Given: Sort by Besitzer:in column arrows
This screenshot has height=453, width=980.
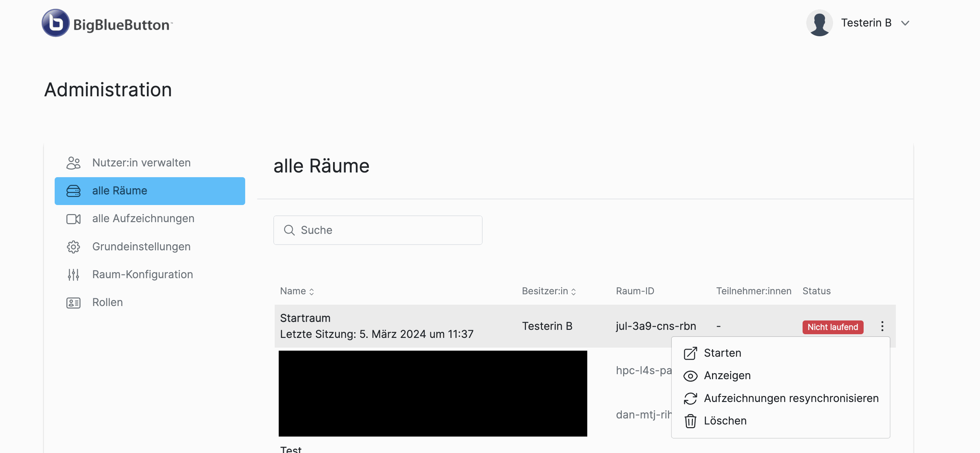Looking at the screenshot, I should pyautogui.click(x=573, y=292).
